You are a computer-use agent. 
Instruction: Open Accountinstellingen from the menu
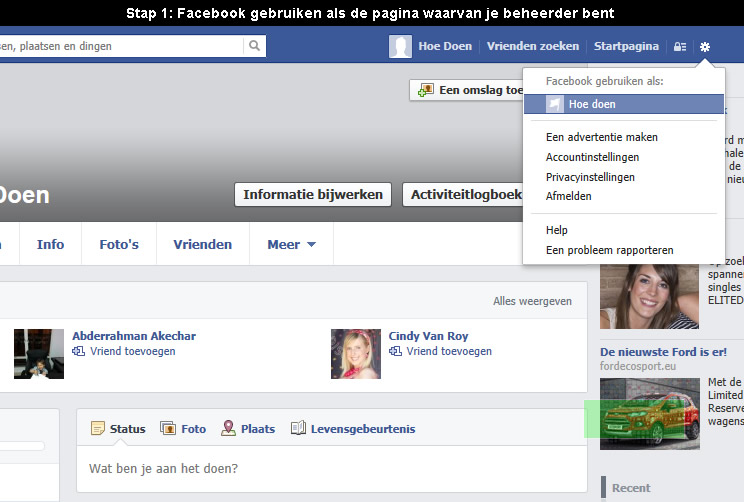592,157
